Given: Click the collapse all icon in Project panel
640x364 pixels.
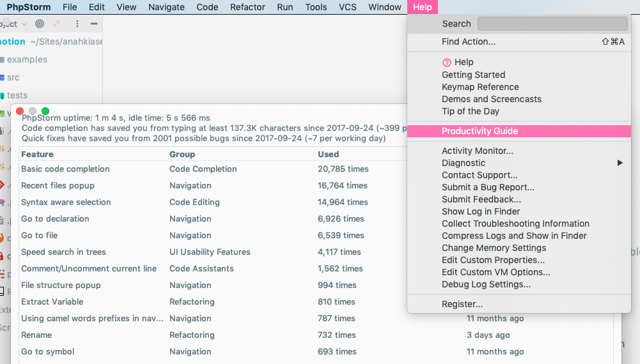Looking at the screenshot, I should coord(56,24).
